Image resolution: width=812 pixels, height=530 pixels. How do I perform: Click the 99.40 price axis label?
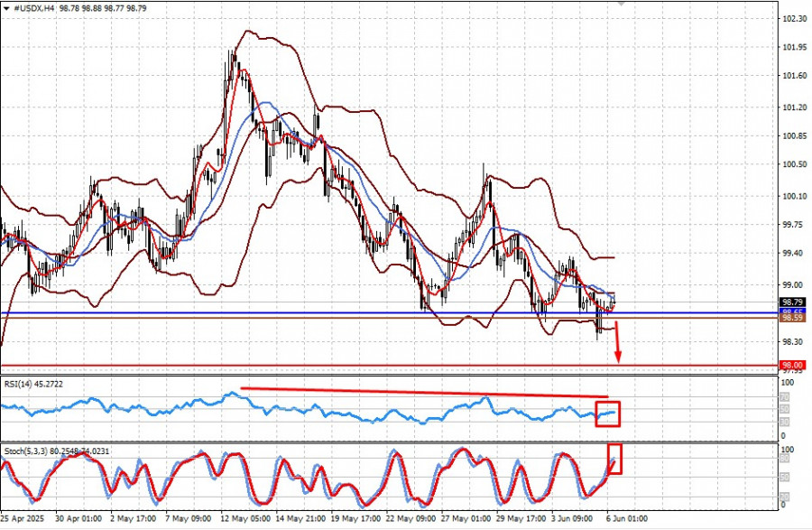[792, 254]
